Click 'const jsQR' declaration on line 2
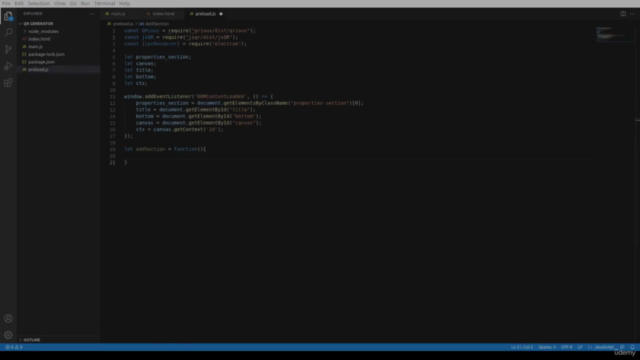640x360 pixels. (139, 38)
